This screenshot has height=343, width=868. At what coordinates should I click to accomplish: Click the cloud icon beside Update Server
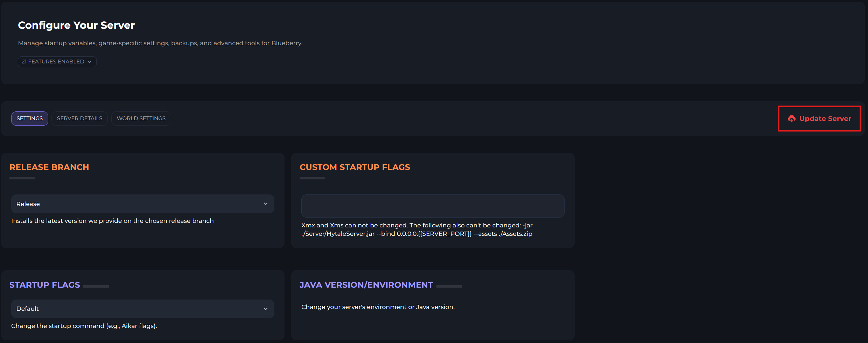click(791, 119)
